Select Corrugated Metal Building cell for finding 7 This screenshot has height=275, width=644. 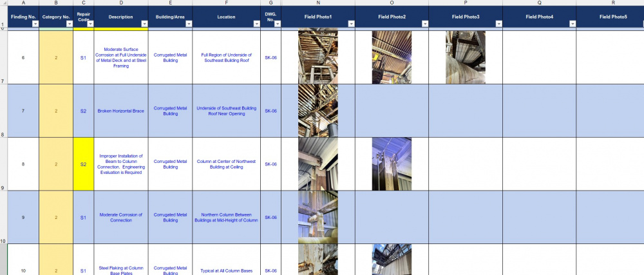(x=171, y=111)
